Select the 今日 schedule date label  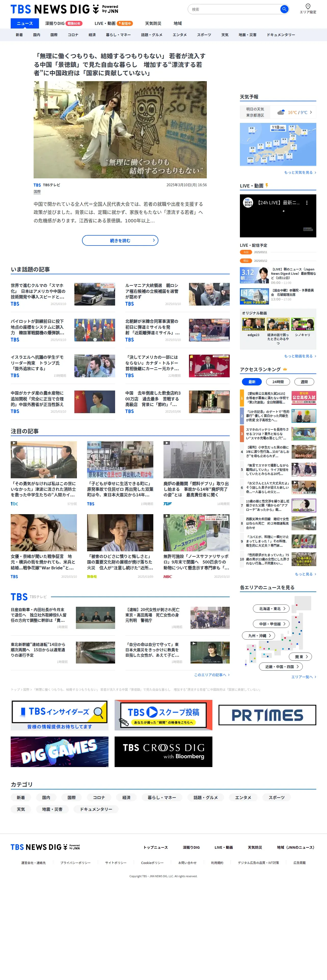(x=246, y=252)
